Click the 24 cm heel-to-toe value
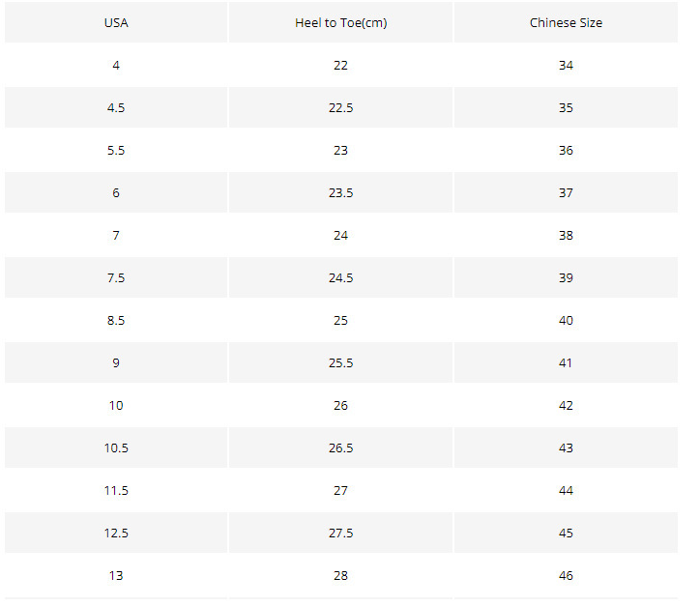 (x=340, y=236)
